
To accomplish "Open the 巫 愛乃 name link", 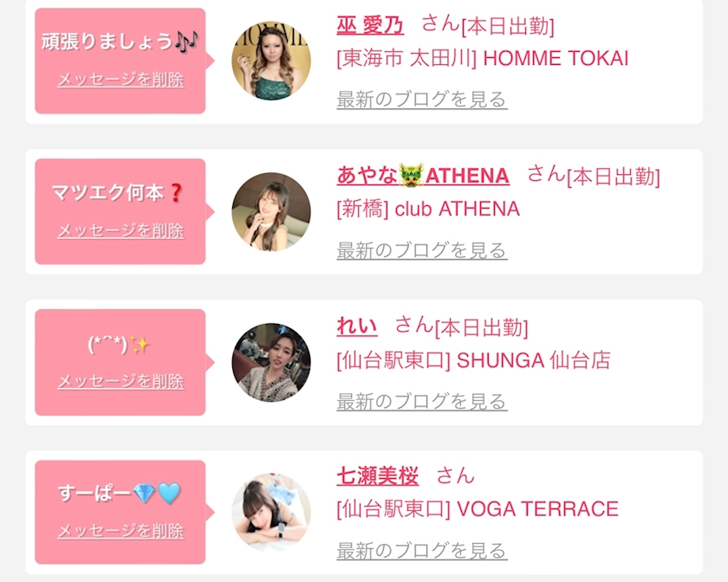I will tap(370, 25).
